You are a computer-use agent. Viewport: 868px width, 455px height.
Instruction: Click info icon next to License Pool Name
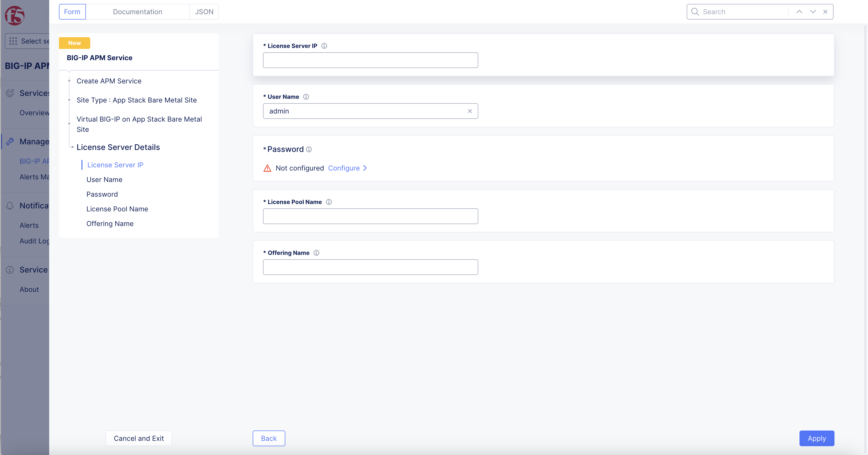pyautogui.click(x=329, y=202)
